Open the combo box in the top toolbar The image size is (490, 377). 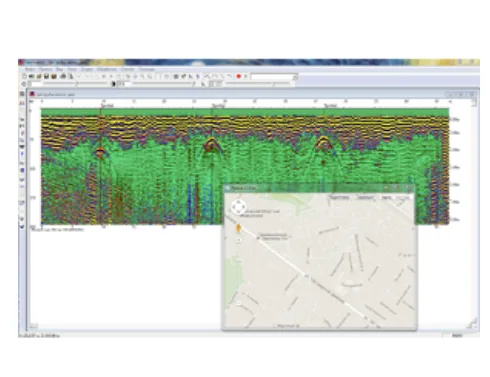click(x=274, y=77)
